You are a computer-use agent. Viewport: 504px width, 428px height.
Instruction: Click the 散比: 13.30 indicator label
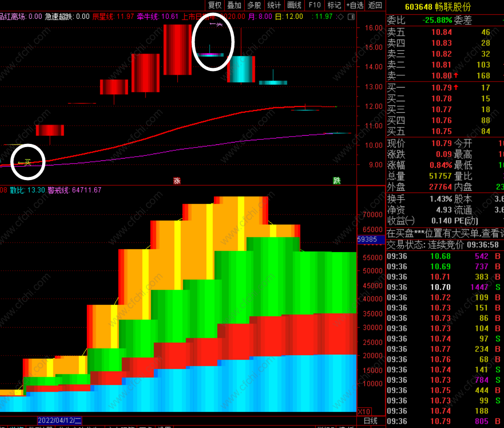point(27,190)
